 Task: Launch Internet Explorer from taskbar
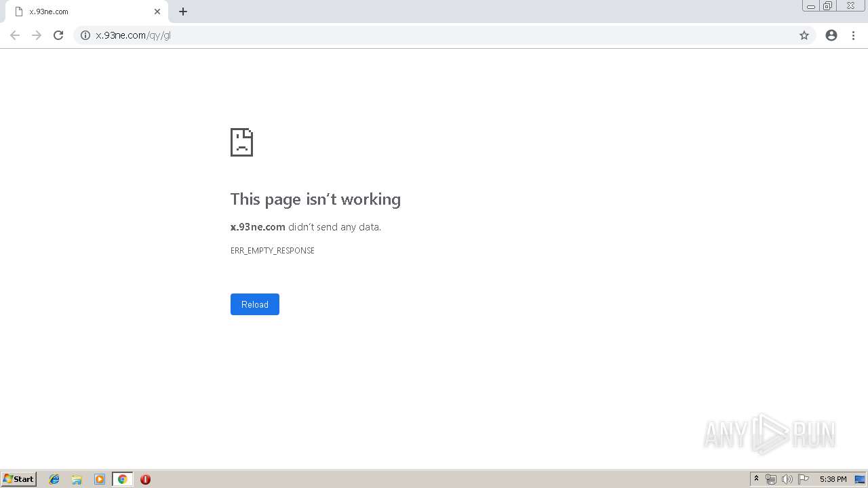(x=54, y=479)
